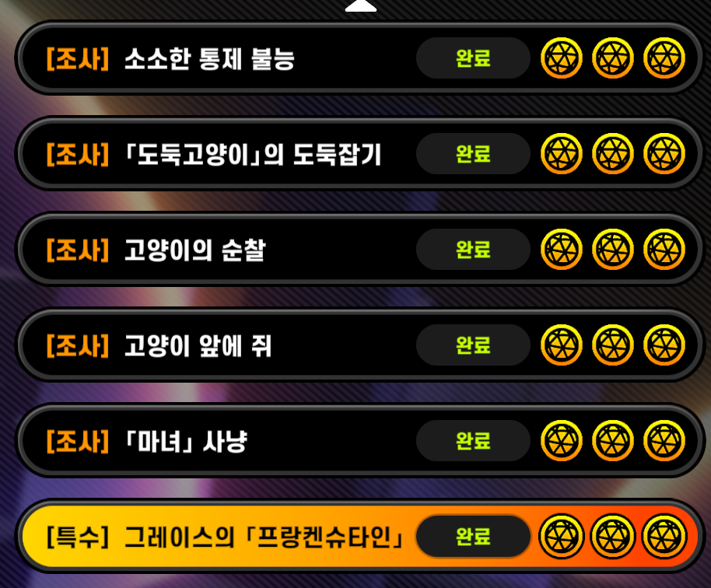Select the 고양이의 순찰 mission entry

point(359,250)
